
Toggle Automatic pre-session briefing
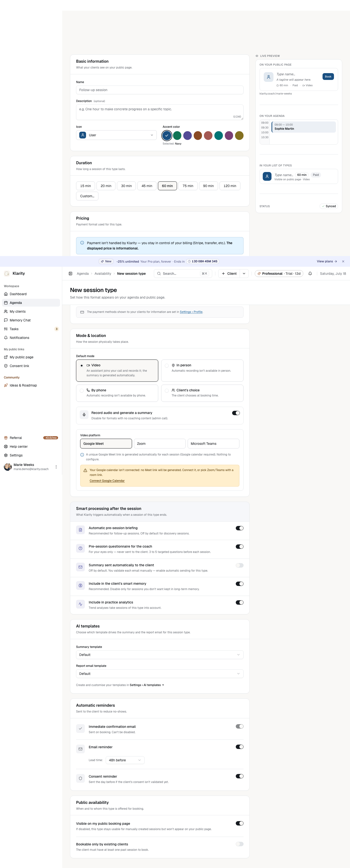(240, 528)
